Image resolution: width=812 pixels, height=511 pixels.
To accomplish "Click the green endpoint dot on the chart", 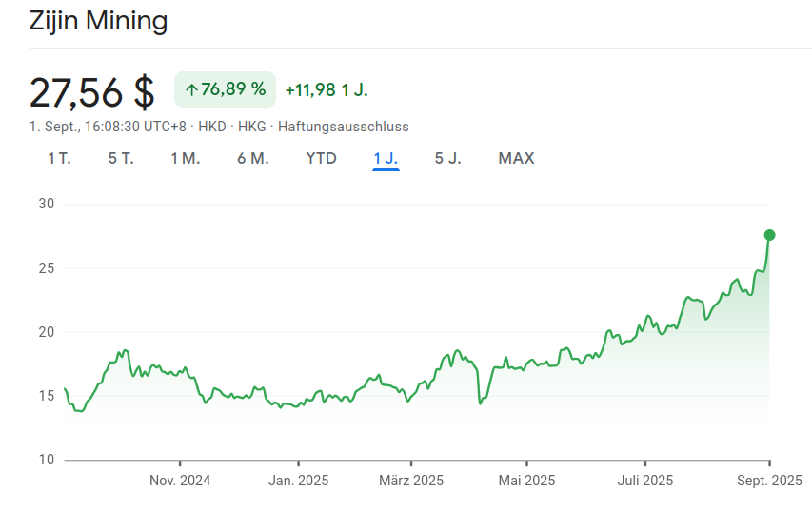I will click(769, 235).
